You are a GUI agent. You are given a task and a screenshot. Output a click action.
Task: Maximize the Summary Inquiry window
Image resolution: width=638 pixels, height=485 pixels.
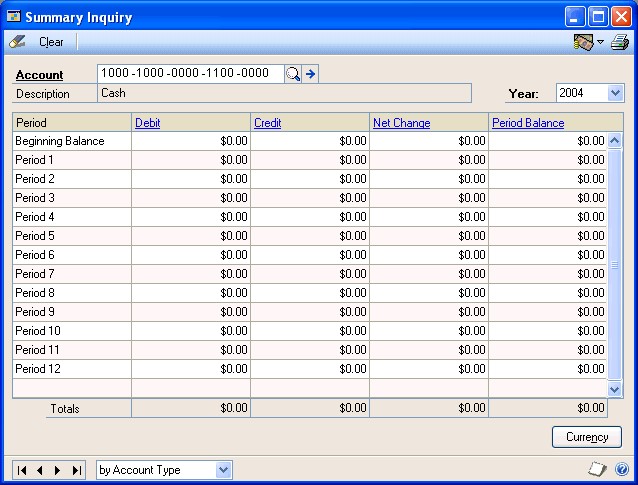[598, 17]
